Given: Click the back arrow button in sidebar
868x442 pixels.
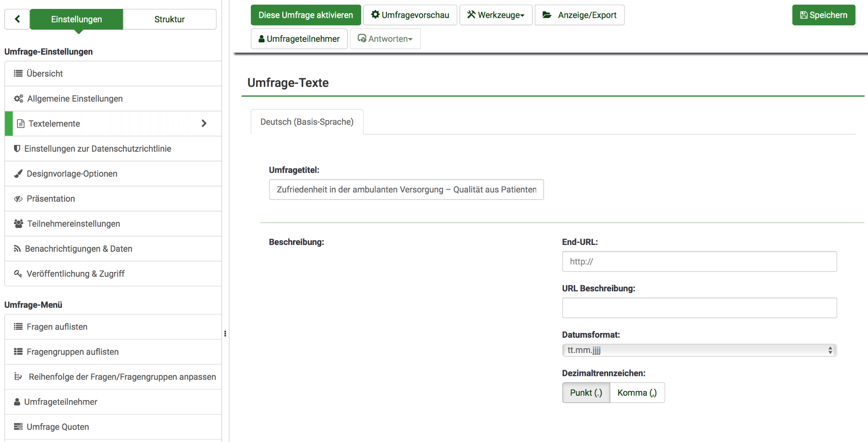Looking at the screenshot, I should [17, 19].
